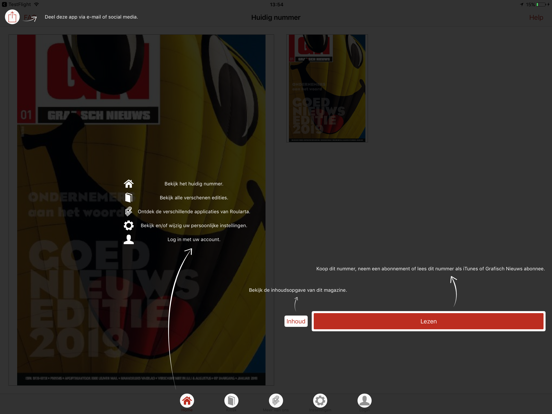Click 'Bekijk het huidig nummer.' text

(194, 184)
